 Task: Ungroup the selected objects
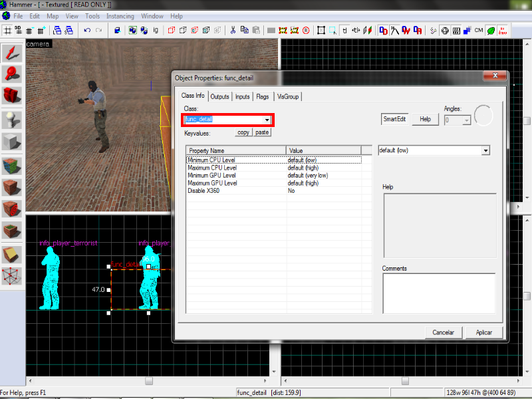pos(144,31)
